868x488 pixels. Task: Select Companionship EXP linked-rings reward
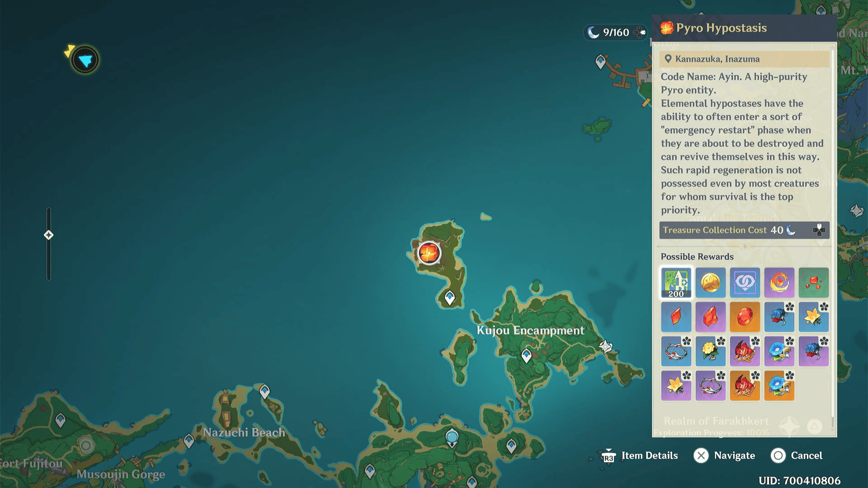point(745,283)
